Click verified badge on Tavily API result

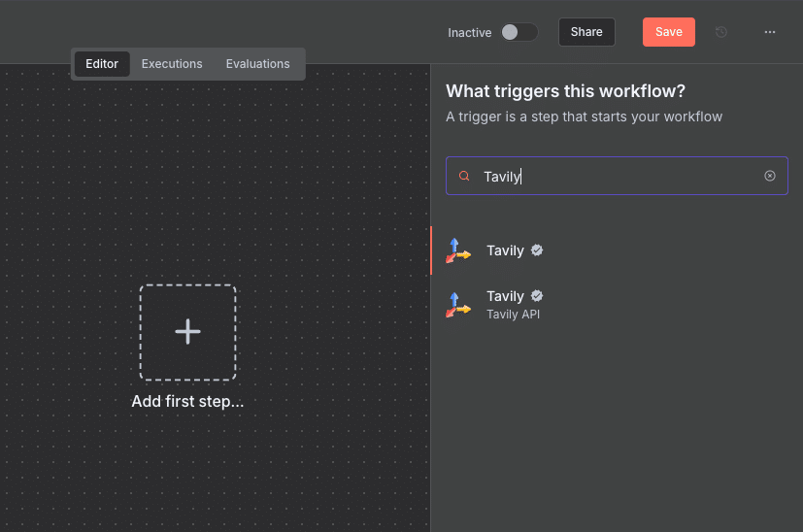click(x=537, y=296)
